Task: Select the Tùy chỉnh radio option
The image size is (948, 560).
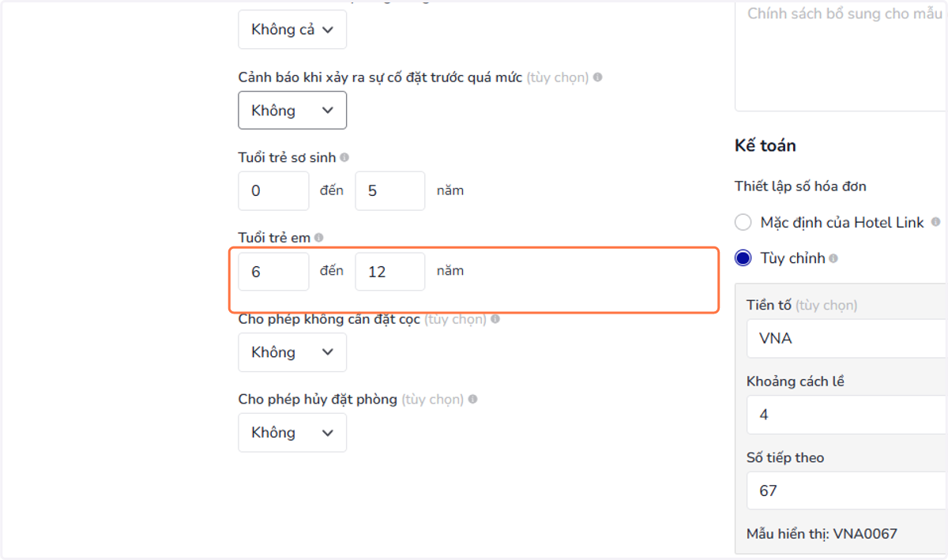Action: tap(743, 258)
